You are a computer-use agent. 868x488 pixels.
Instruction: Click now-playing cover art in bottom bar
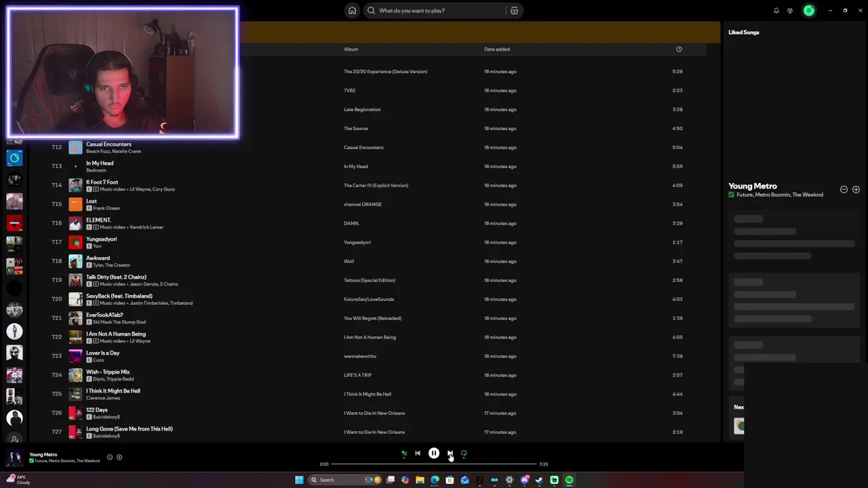(x=15, y=457)
